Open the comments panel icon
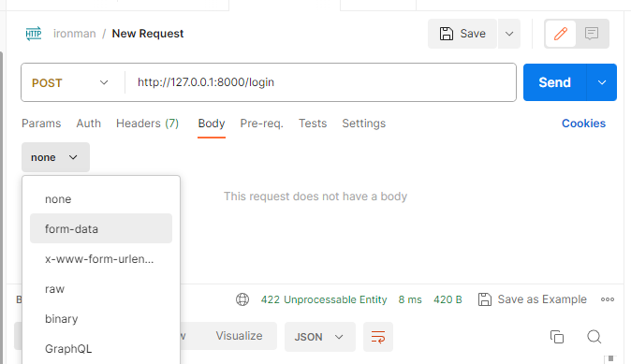 (x=592, y=34)
